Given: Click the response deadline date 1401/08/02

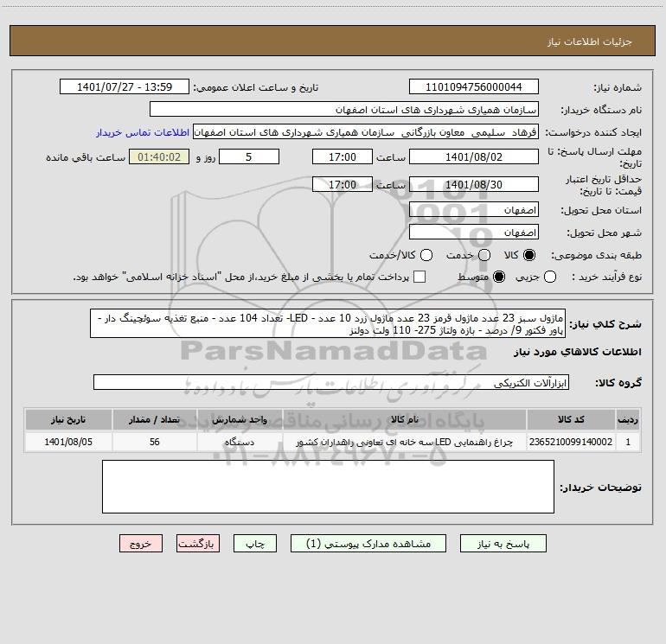Looking at the screenshot, I should tap(474, 156).
